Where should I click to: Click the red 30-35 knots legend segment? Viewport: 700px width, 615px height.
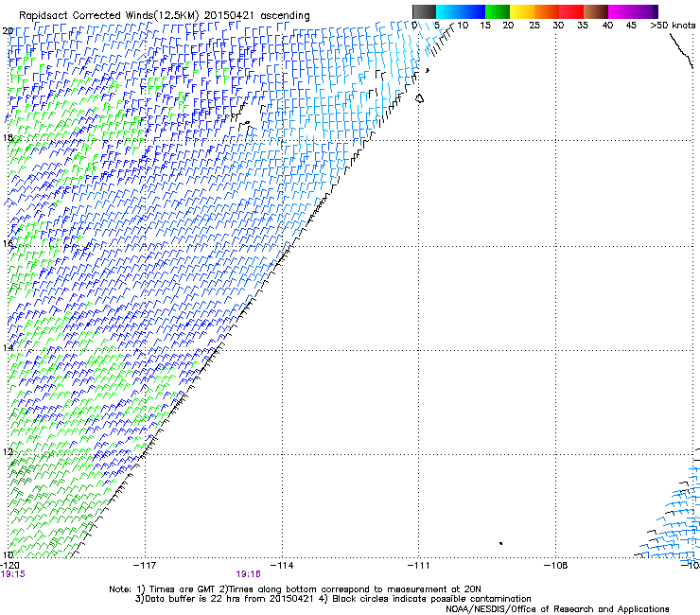[x=571, y=11]
